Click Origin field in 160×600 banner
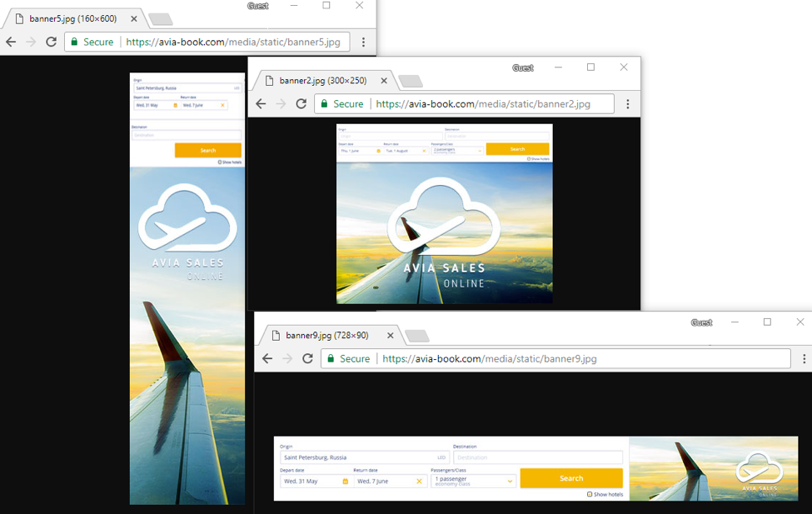Image resolution: width=812 pixels, height=514 pixels. (187, 88)
